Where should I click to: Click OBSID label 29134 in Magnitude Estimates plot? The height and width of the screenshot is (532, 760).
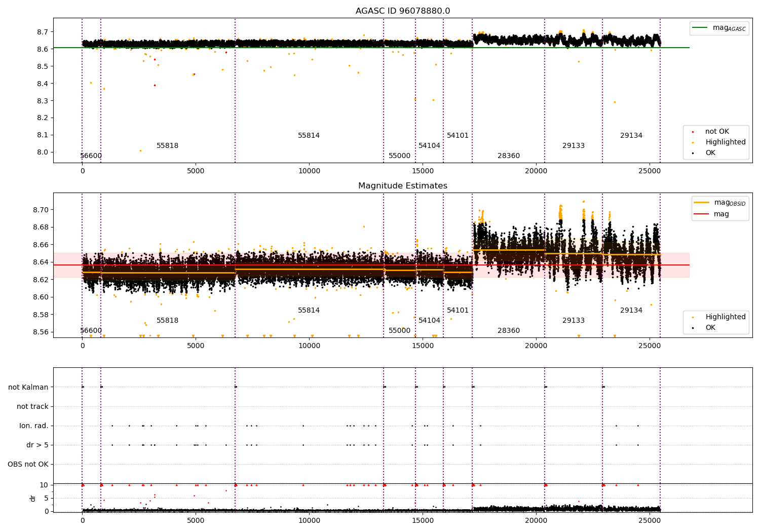[x=631, y=310]
